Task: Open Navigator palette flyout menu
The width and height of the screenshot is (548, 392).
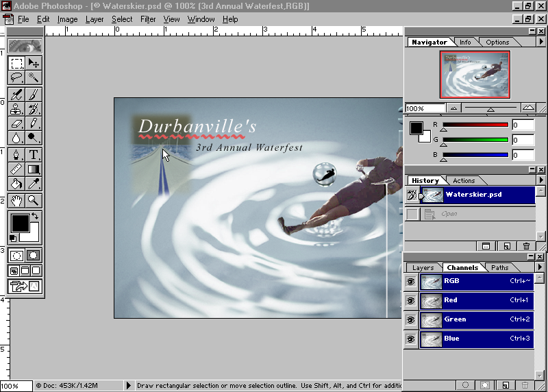Action: [x=541, y=42]
